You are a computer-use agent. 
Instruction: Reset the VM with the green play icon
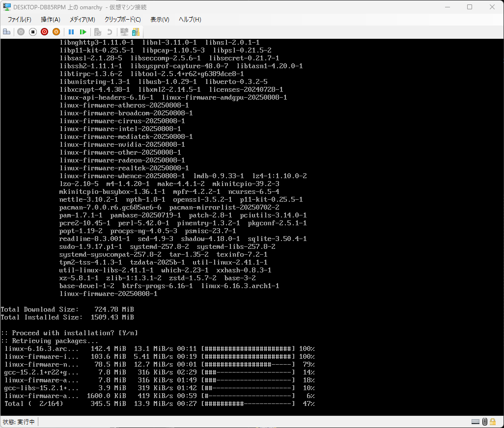tap(83, 32)
